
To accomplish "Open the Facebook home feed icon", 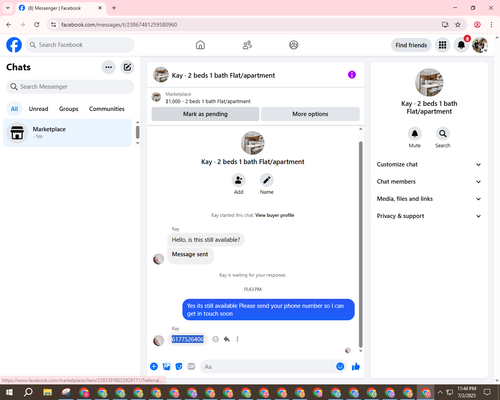I will pos(200,45).
